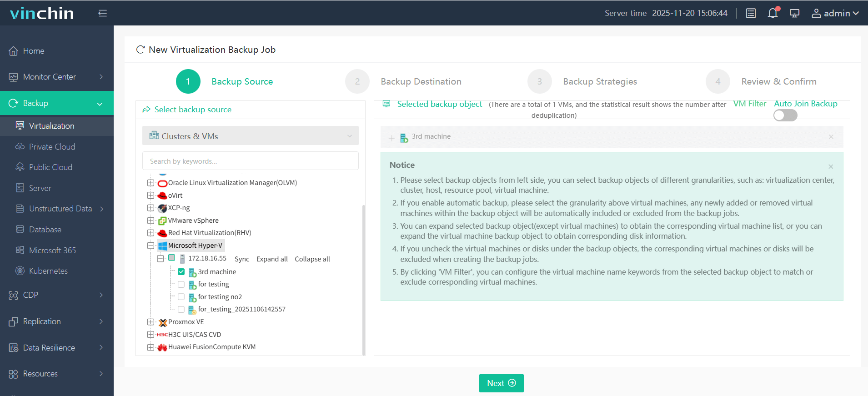The width and height of the screenshot is (868, 396).
Task: Click the Search by keywords field
Action: tap(251, 161)
